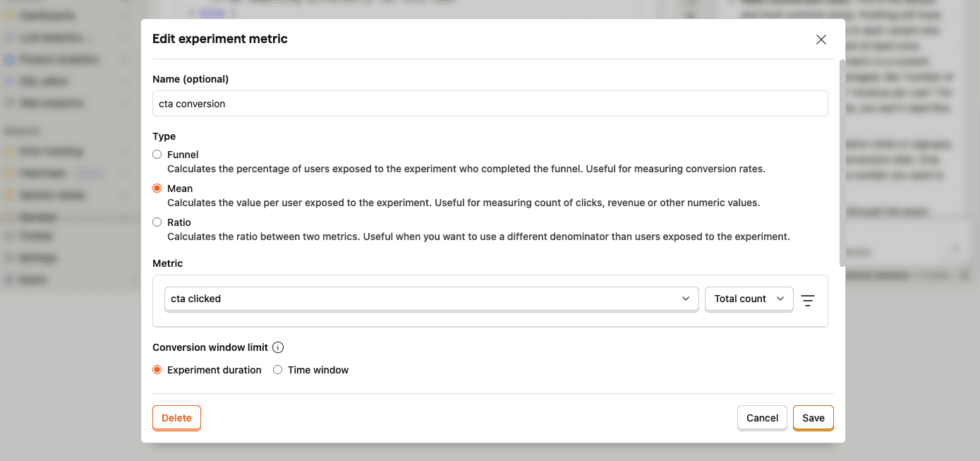This screenshot has height=461, width=980.
Task: Open the metric filter options icon
Action: tap(808, 300)
